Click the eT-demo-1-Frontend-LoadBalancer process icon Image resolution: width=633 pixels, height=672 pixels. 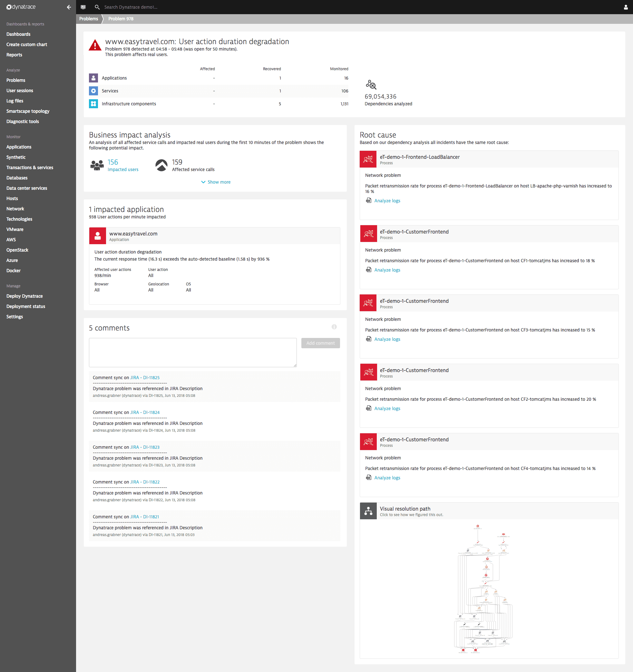click(x=368, y=159)
